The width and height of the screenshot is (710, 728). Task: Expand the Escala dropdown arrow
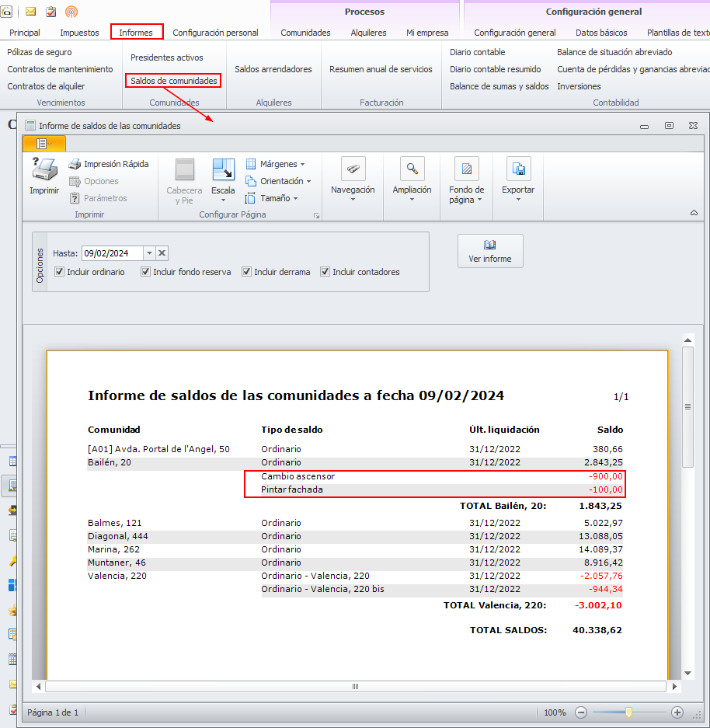223,200
